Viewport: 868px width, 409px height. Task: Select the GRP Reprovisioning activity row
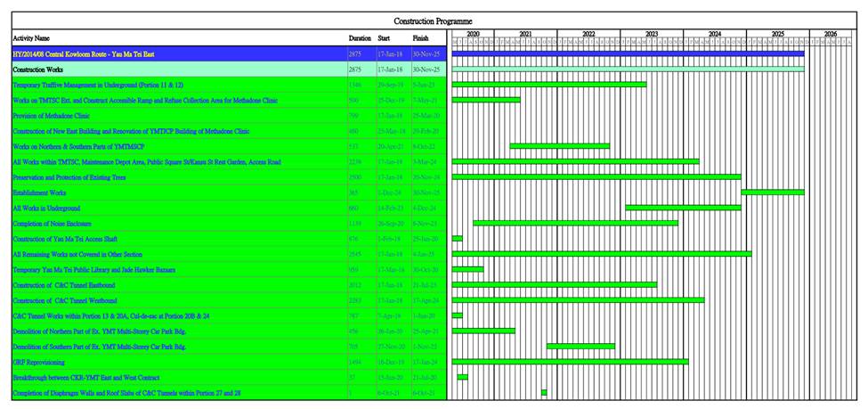pos(42,362)
